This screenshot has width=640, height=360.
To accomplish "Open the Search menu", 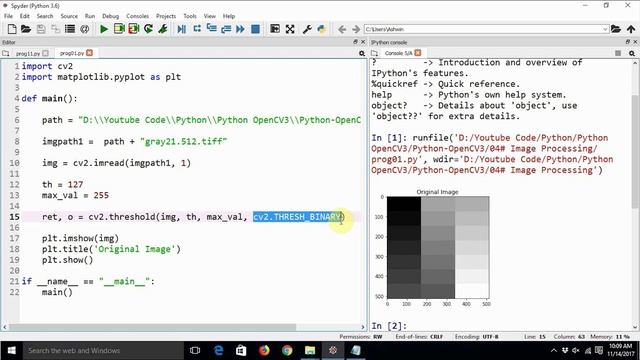I will tap(45, 16).
